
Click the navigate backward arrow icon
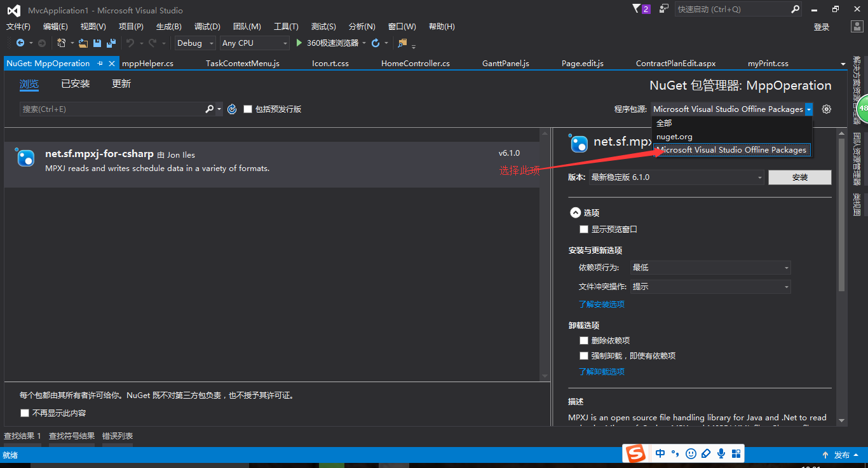click(x=20, y=43)
